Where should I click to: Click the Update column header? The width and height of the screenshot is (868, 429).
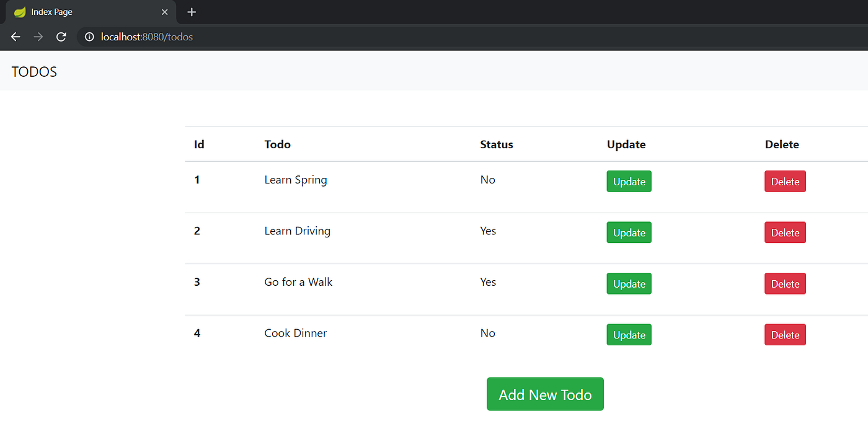tap(626, 144)
